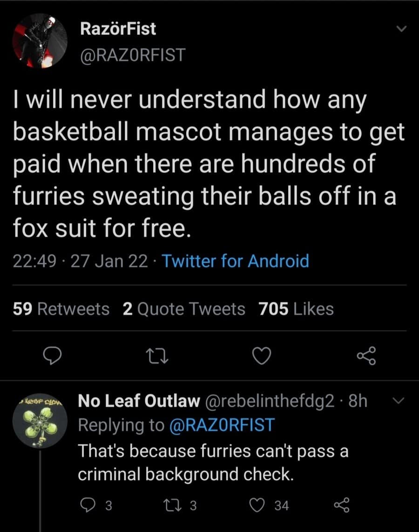This screenshot has width=419, height=532.
Task: Like the main RazörFist tweet
Action: pos(262,356)
